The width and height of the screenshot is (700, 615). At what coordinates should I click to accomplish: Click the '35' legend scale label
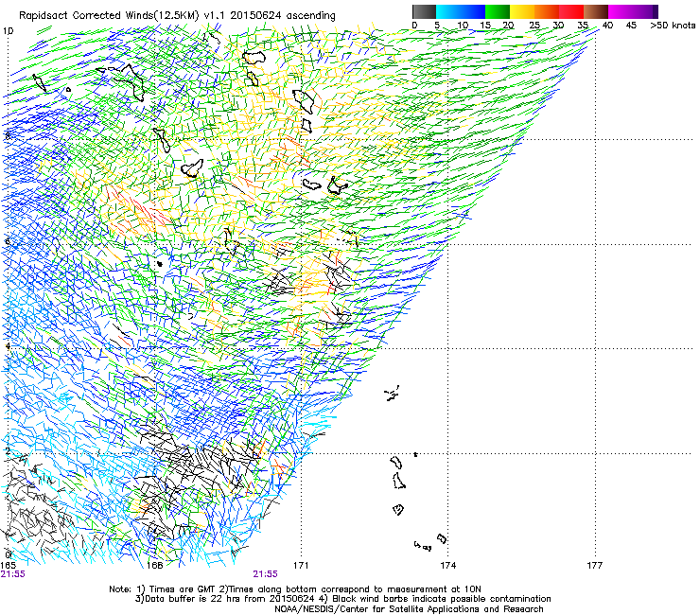click(583, 26)
